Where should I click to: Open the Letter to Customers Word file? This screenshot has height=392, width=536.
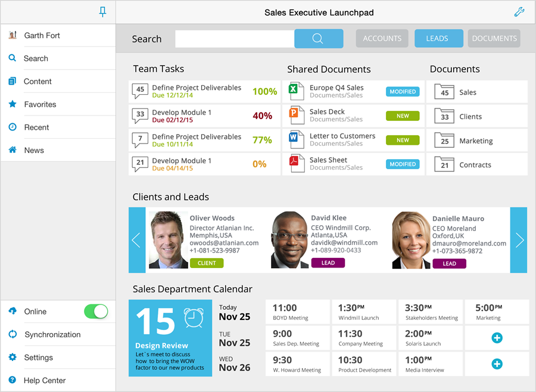tap(342, 139)
